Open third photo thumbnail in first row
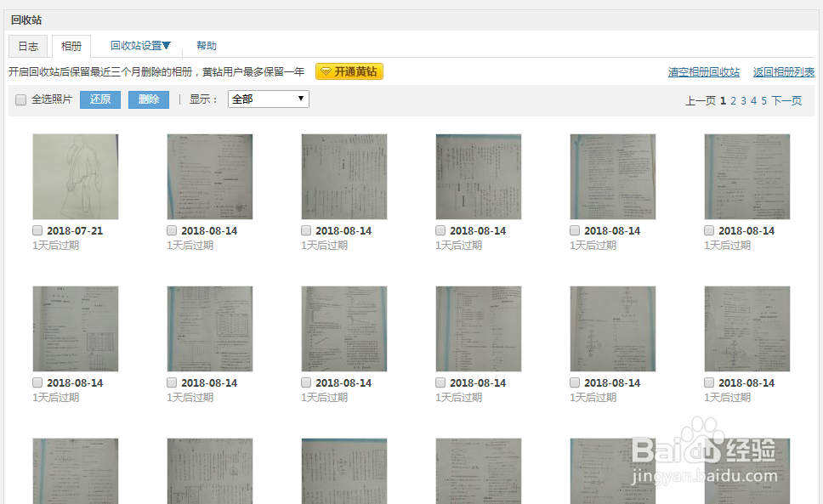The image size is (823, 504). [x=344, y=177]
